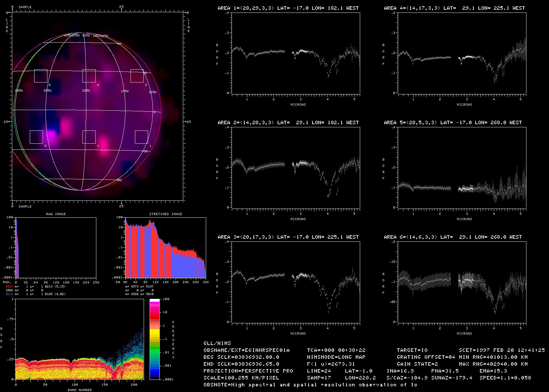Click the "SCALE=100.255 KM/PIXEL" value
The height and width of the screenshot is (392, 549).
click(242, 378)
